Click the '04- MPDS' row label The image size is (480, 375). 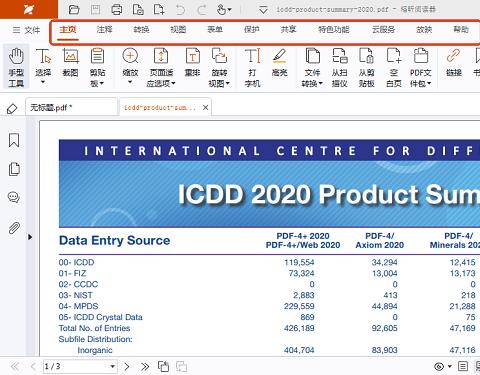[x=79, y=306]
